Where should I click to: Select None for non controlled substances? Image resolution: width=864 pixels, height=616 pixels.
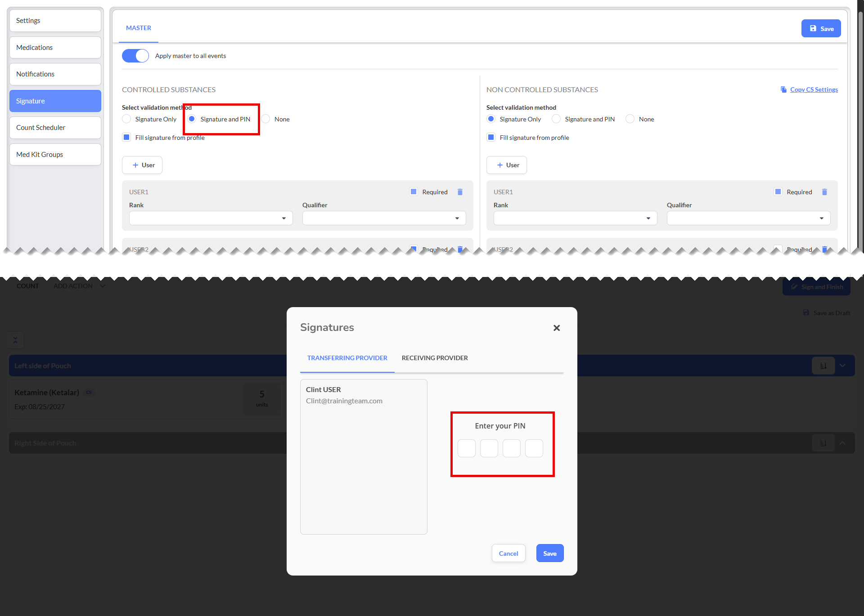point(630,119)
